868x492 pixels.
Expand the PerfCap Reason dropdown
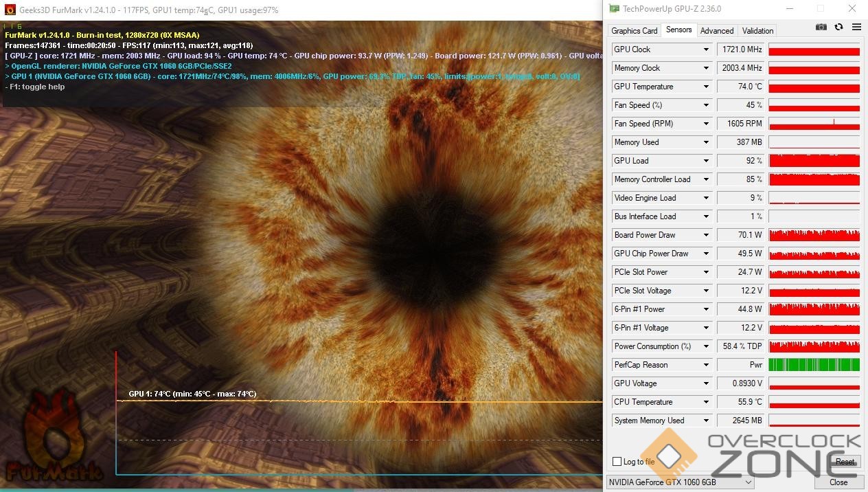tap(705, 365)
